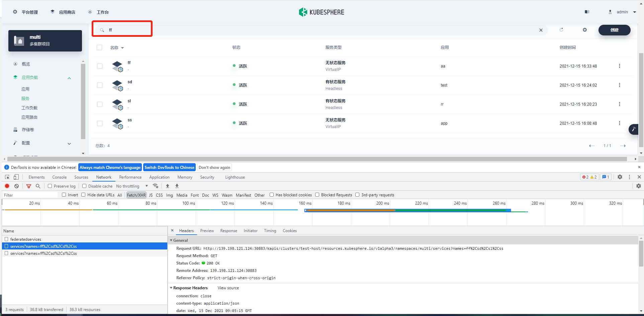Stop recording network log in DevTools

coord(7,186)
